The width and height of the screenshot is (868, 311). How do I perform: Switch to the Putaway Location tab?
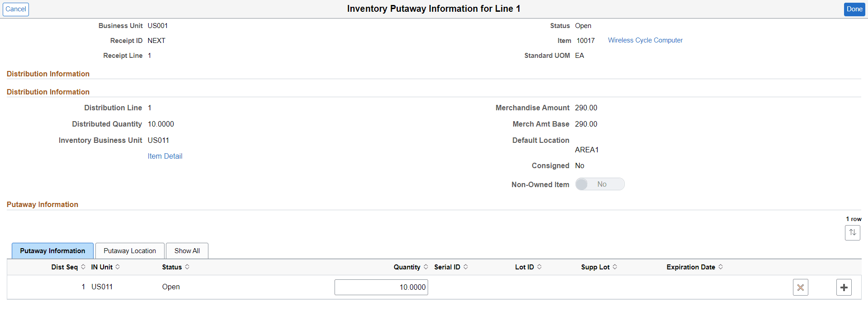tap(130, 250)
